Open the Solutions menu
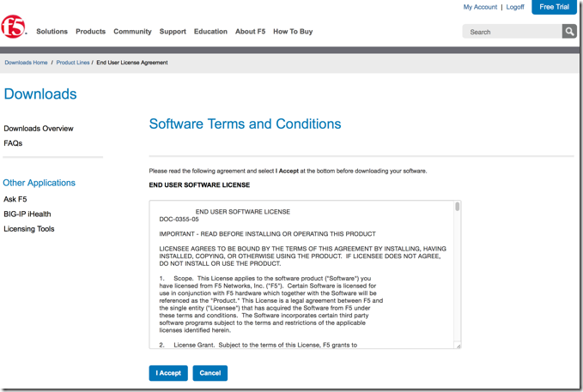The width and height of the screenshot is (583, 392). [x=52, y=32]
